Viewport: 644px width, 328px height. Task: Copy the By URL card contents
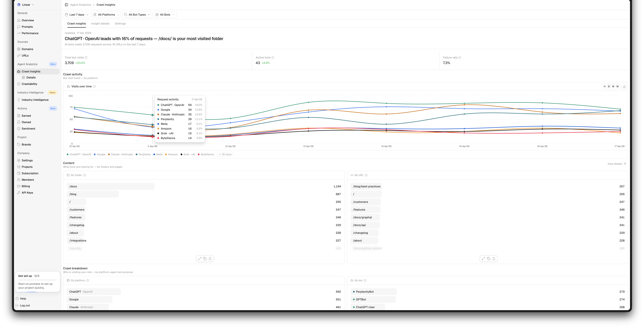pyautogui.click(x=488, y=259)
